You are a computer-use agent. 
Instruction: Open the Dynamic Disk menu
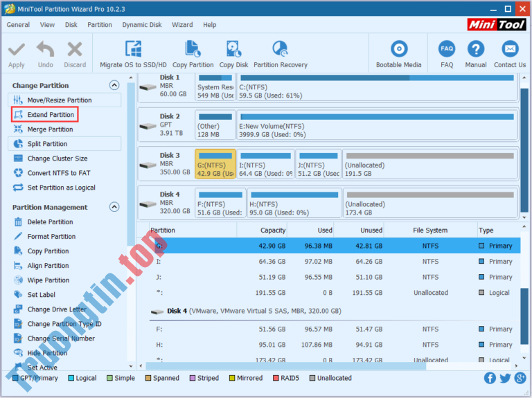(142, 25)
